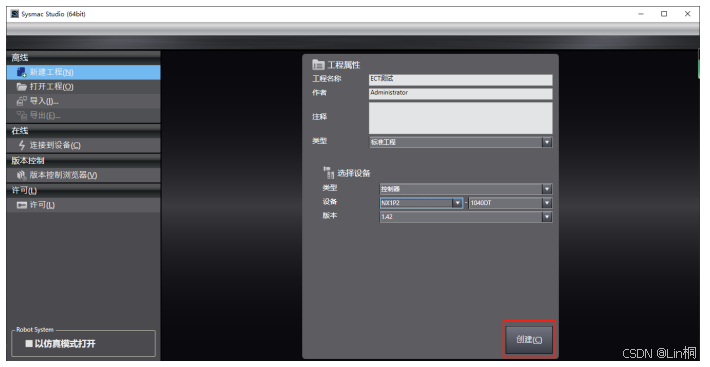This screenshot has width=710, height=367.
Task: Click the Version Control Explorer icon
Action: [21, 175]
